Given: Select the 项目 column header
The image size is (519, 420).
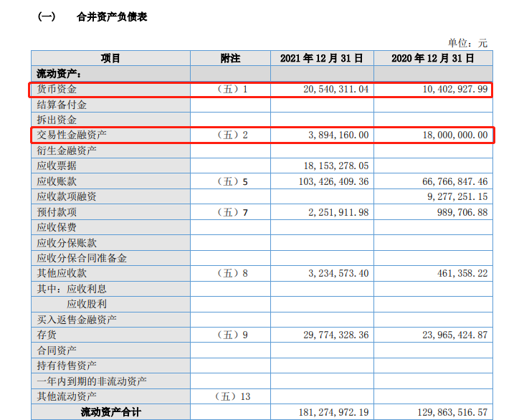Looking at the screenshot, I should (110, 58).
